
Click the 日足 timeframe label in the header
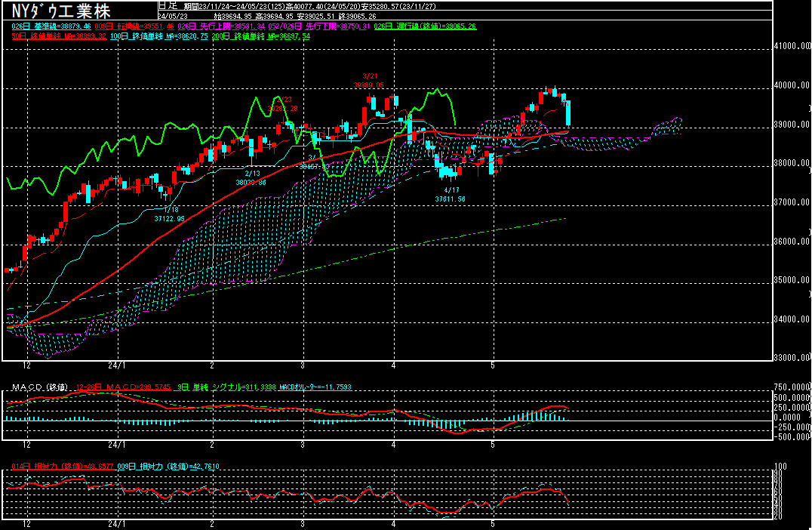tap(168, 6)
